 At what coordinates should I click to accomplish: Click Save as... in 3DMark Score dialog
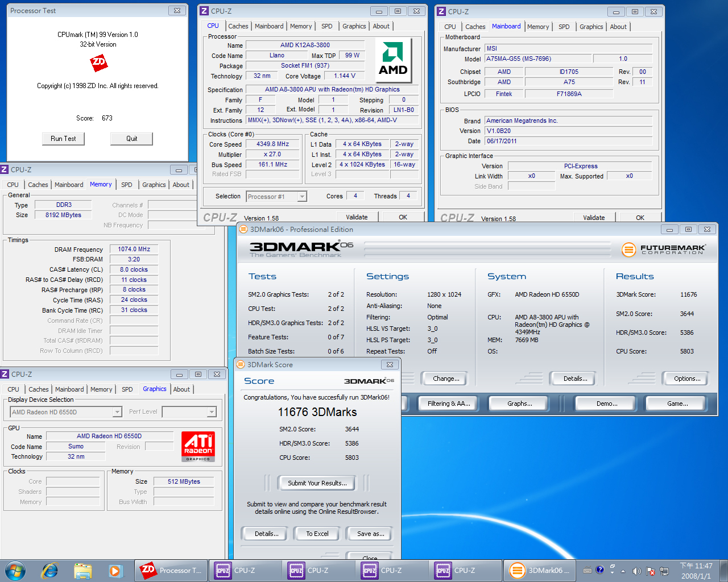370,534
